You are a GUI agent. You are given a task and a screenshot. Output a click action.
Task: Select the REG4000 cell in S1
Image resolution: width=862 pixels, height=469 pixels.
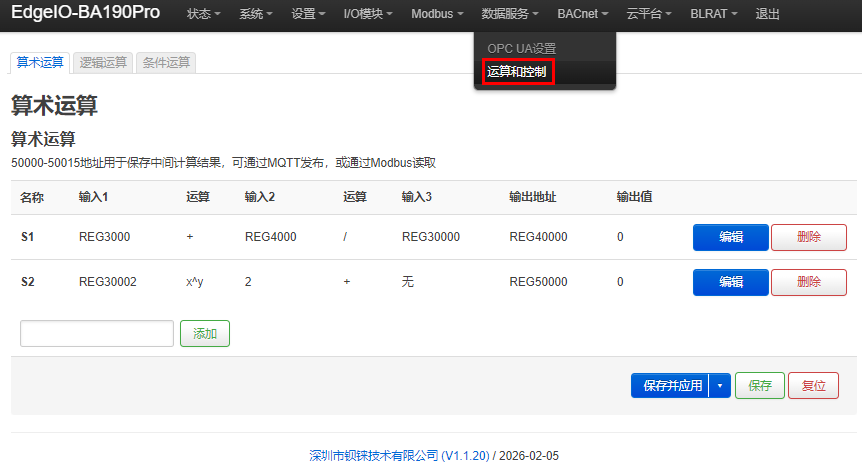pos(270,237)
